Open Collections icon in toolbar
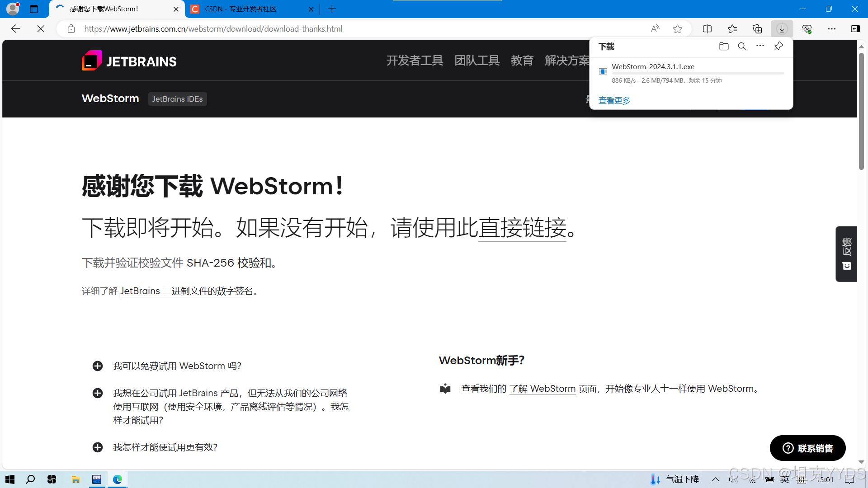 [x=757, y=29]
